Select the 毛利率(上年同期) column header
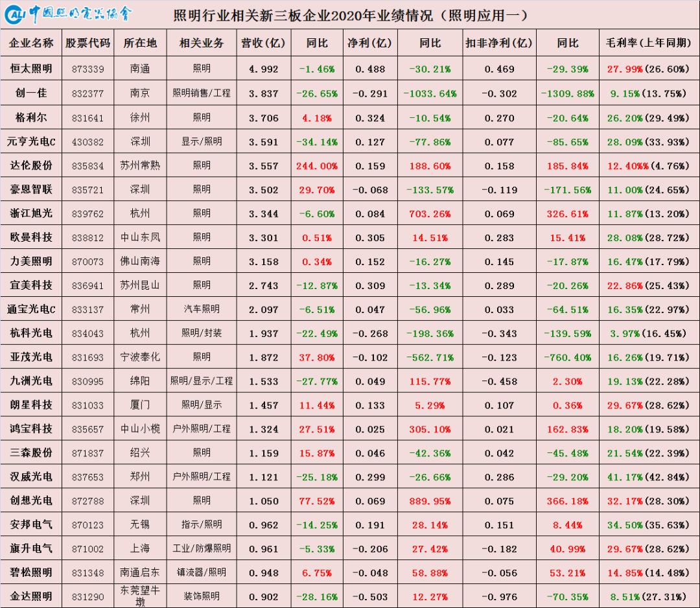Image resolution: width=700 pixels, height=608 pixels. pyautogui.click(x=649, y=43)
